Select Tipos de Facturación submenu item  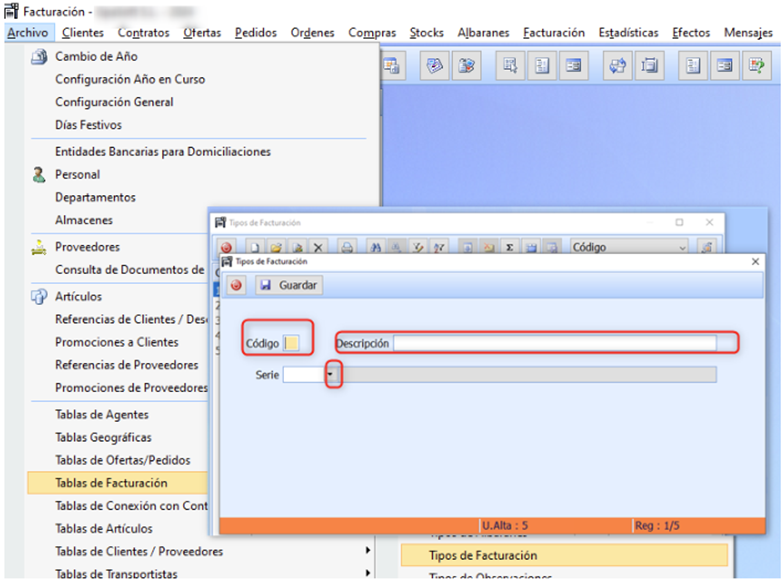pyautogui.click(x=483, y=555)
